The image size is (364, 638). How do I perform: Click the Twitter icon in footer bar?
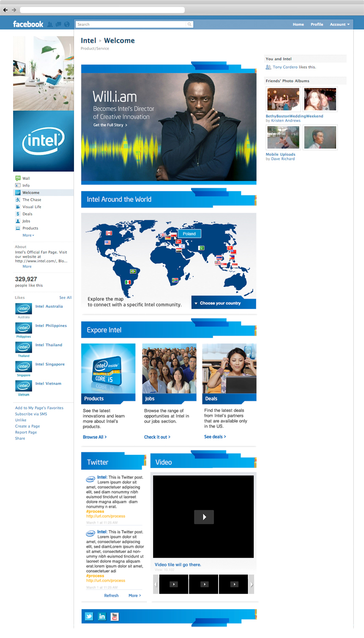tap(89, 616)
